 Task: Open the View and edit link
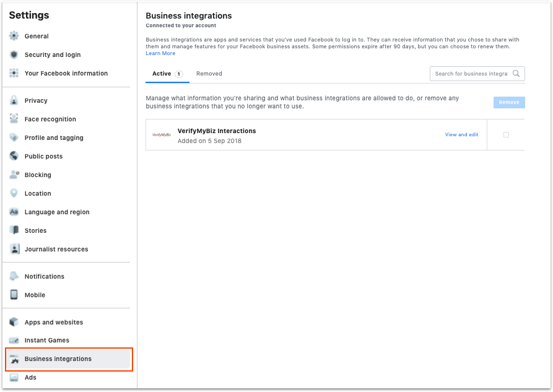click(x=461, y=134)
